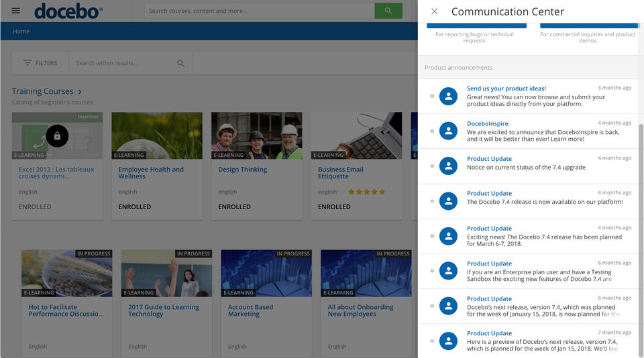Open Product Update about 7.4 upgrade status
Screen dimensions: 644x358
pyautogui.click(x=489, y=158)
